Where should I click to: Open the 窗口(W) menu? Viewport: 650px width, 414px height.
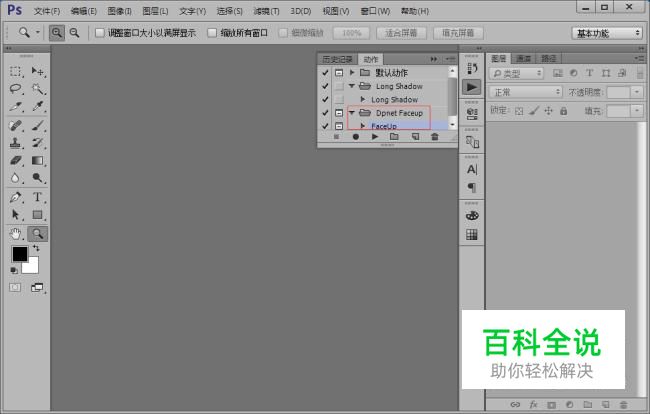point(375,11)
